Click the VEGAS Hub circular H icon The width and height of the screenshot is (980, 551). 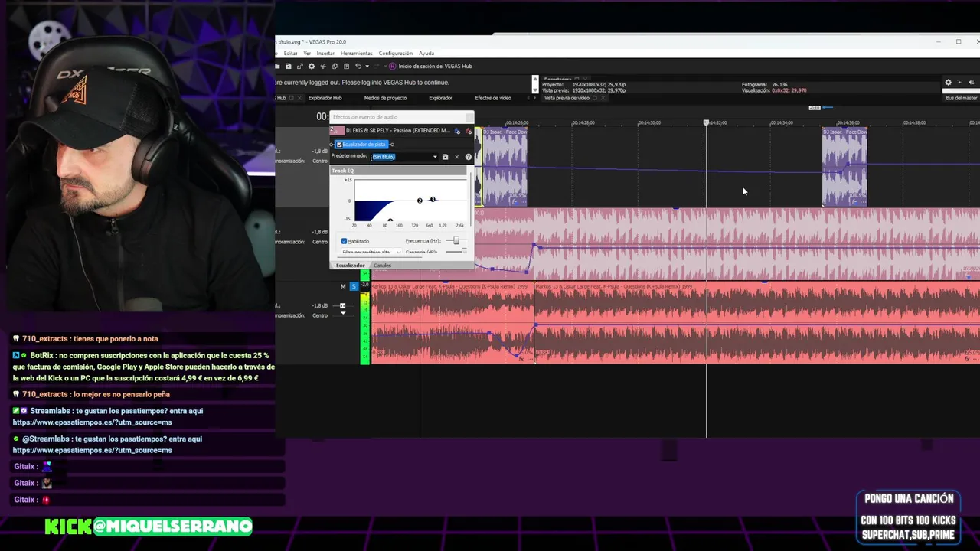[x=392, y=66]
